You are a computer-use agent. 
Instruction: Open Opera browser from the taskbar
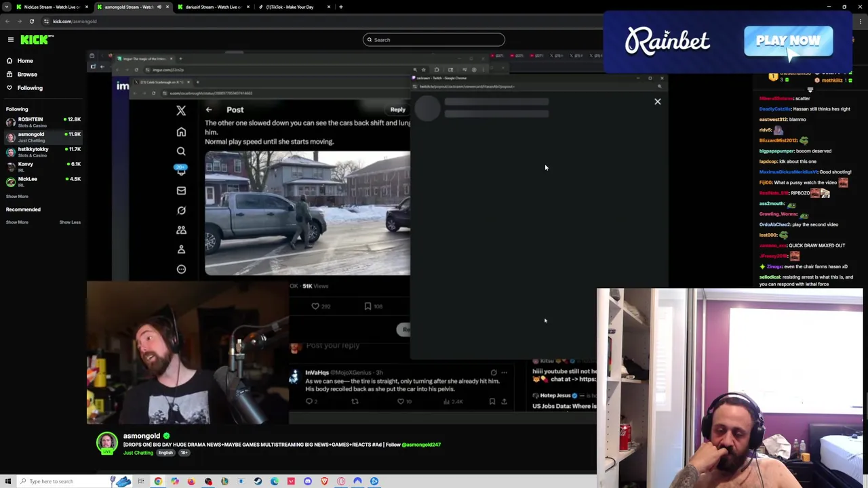[341, 481]
